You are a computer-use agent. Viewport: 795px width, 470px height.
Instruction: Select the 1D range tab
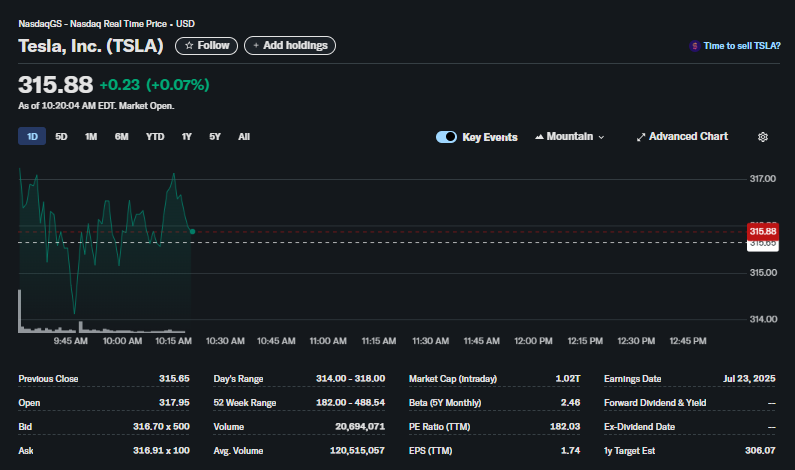coord(32,136)
